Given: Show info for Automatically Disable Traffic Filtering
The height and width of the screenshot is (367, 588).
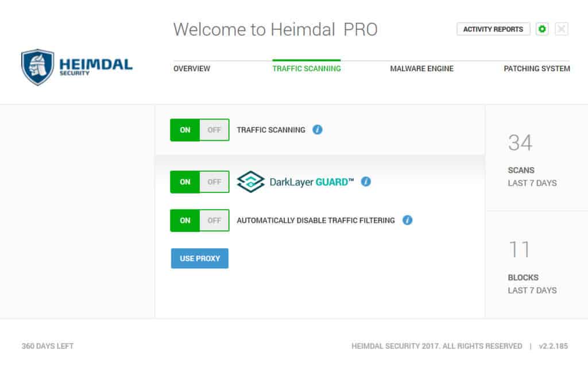Looking at the screenshot, I should click(407, 221).
